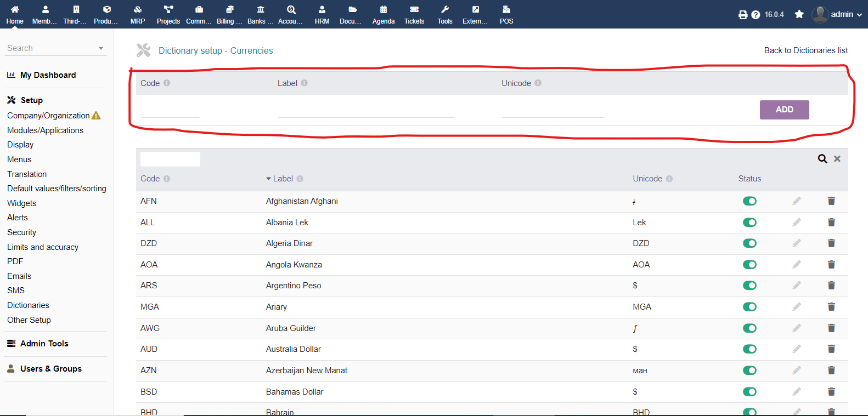
Task: Open the Accounting module icon
Action: pos(291,9)
